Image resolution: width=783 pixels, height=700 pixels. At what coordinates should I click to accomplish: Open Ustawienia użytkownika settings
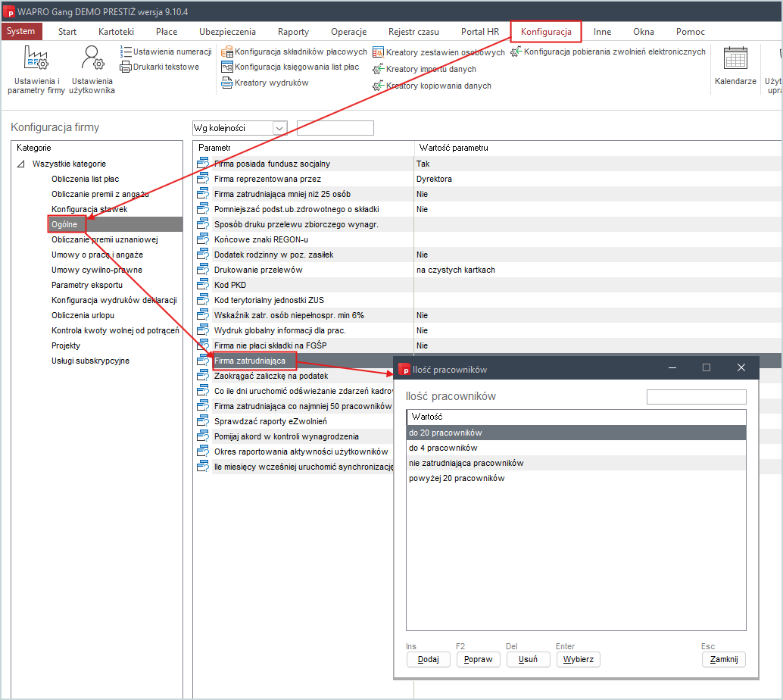tap(92, 70)
